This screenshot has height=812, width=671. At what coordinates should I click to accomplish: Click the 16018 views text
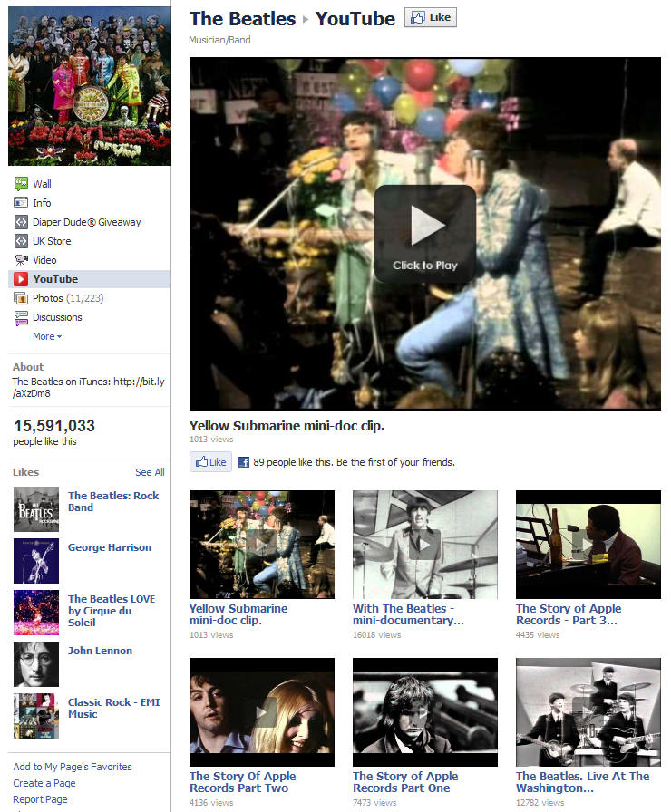(x=376, y=635)
